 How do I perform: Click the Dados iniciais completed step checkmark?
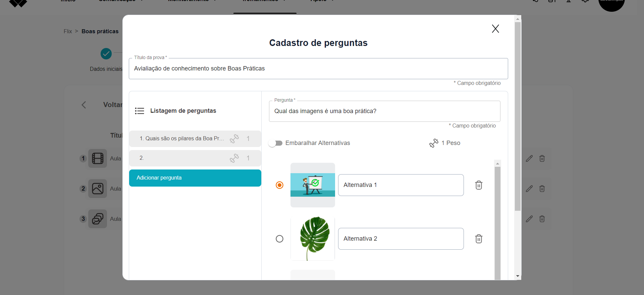(106, 54)
